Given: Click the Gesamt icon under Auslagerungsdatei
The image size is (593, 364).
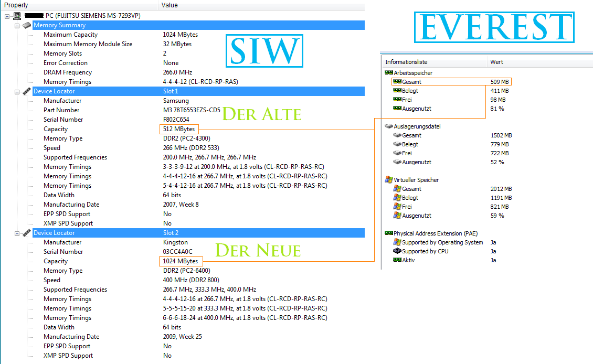Looking at the screenshot, I should (x=397, y=135).
